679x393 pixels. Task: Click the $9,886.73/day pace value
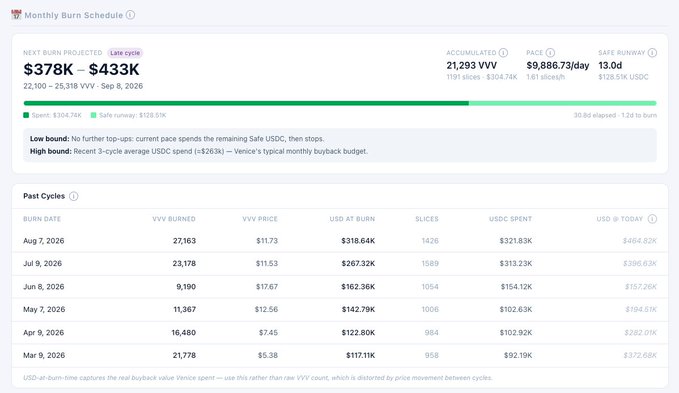[x=558, y=65]
